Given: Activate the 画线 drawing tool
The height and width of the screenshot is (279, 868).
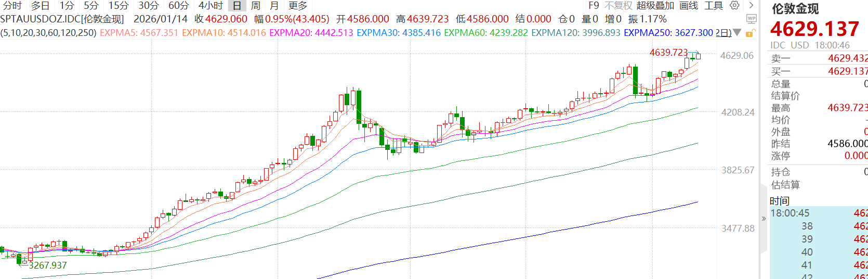Looking at the screenshot, I should (x=689, y=6).
